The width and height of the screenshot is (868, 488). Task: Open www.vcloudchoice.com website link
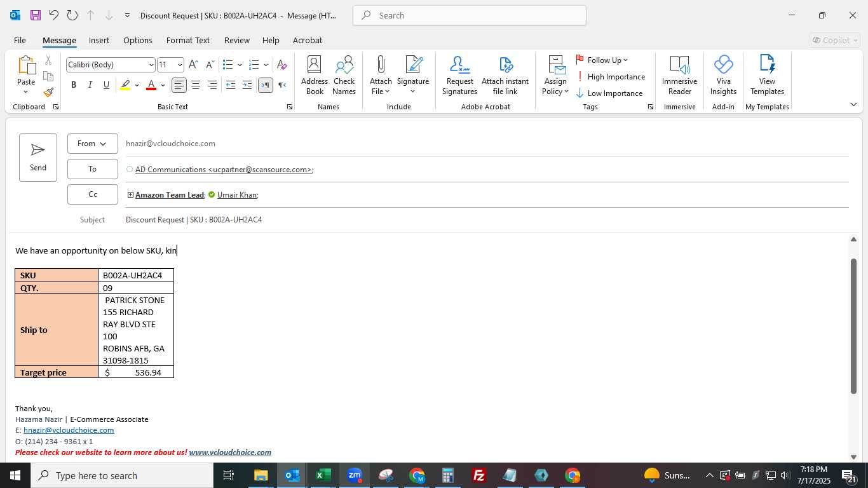(230, 452)
